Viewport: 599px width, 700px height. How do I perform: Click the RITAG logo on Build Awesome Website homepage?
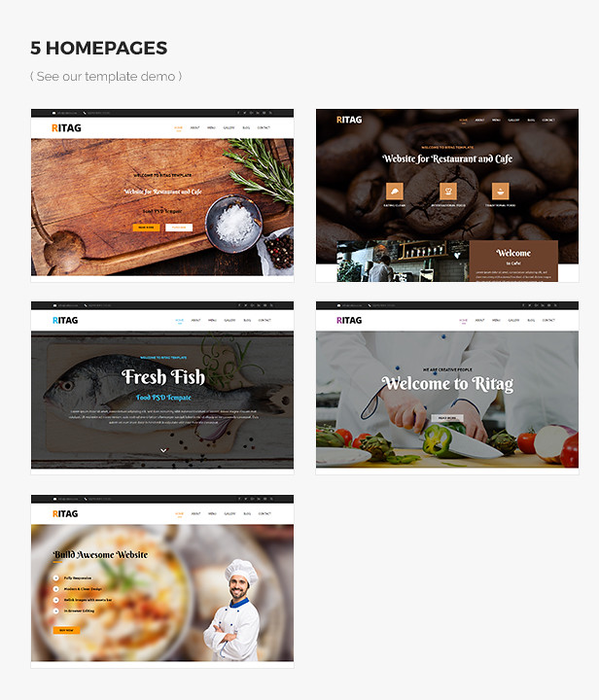[x=65, y=514]
